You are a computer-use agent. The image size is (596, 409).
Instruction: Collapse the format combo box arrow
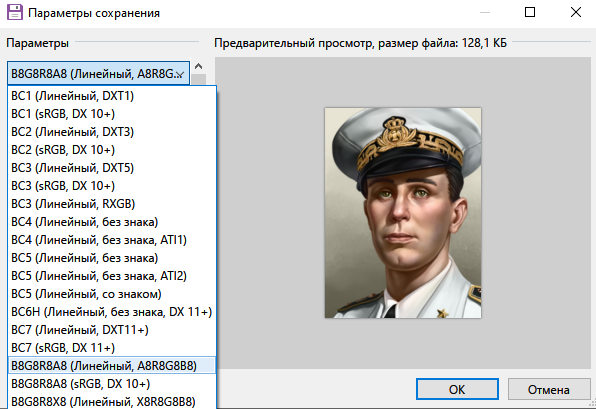[180, 74]
